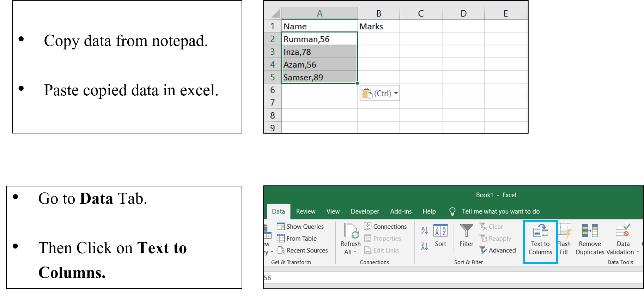The height and width of the screenshot is (299, 644).
Task: Select the row 6 header
Action: (273, 90)
